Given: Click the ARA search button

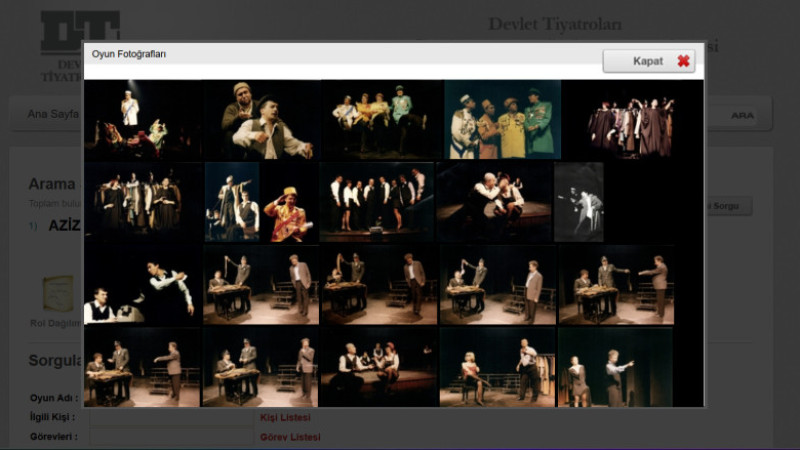Looking at the screenshot, I should 742,115.
